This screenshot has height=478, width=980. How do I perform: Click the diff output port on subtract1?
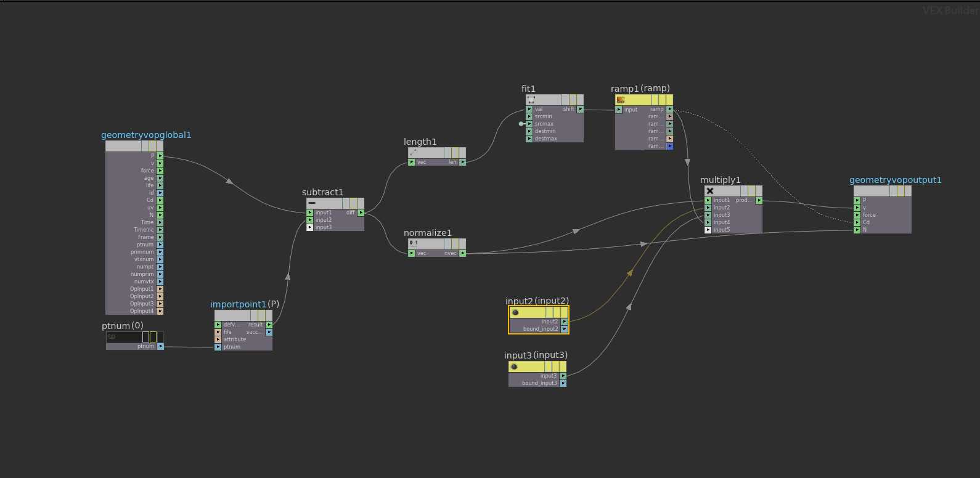pos(361,213)
